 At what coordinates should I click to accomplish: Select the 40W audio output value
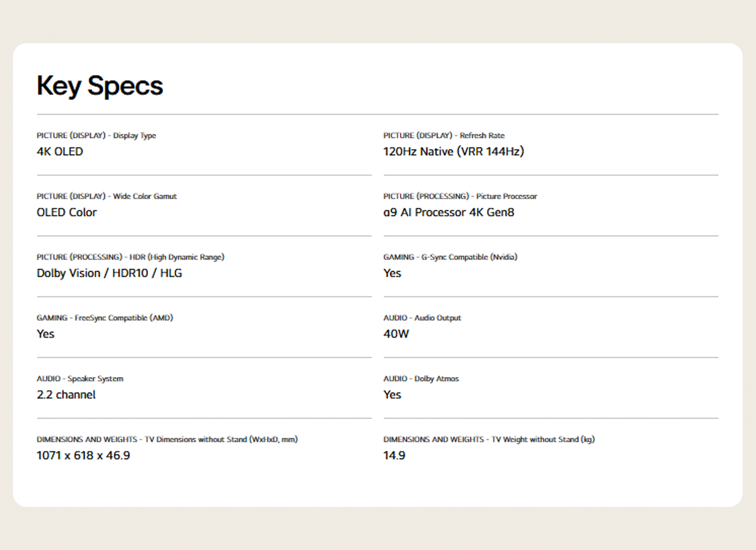click(x=396, y=334)
